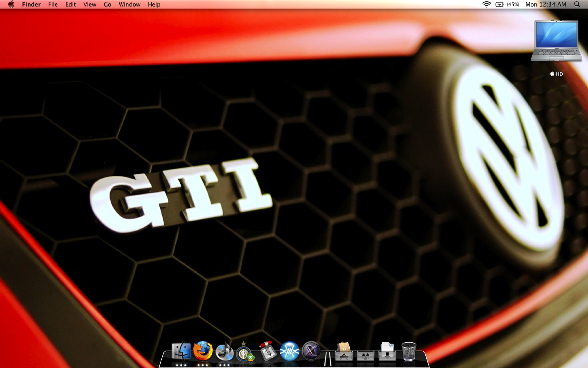This screenshot has width=588, height=368.
Task: Open Spotlight search magnifier
Action: 577,4
